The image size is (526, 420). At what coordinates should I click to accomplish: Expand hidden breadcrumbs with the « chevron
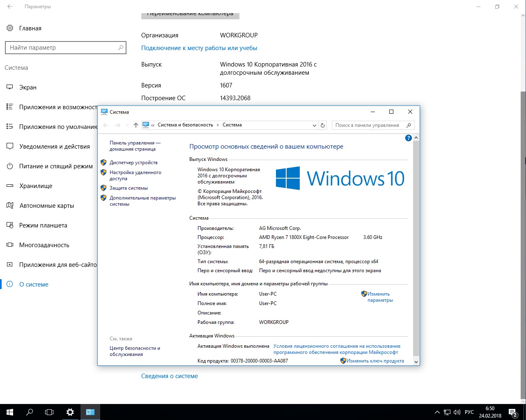click(x=153, y=125)
